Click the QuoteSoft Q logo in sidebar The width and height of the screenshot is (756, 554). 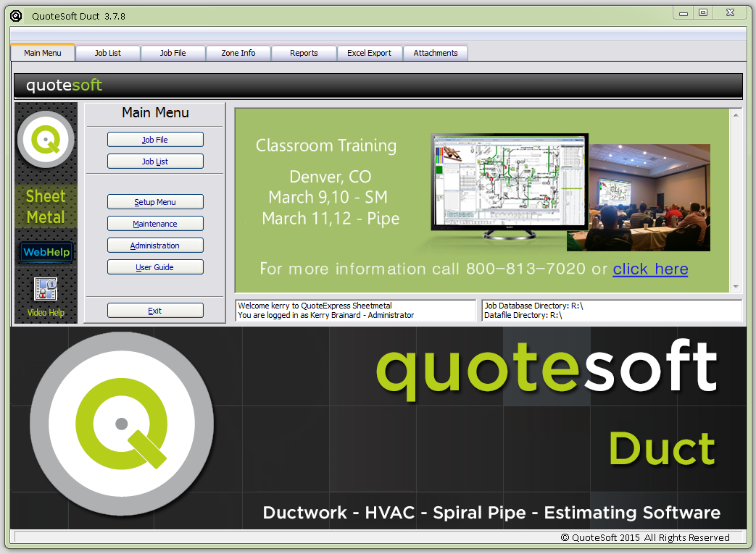pyautogui.click(x=46, y=140)
